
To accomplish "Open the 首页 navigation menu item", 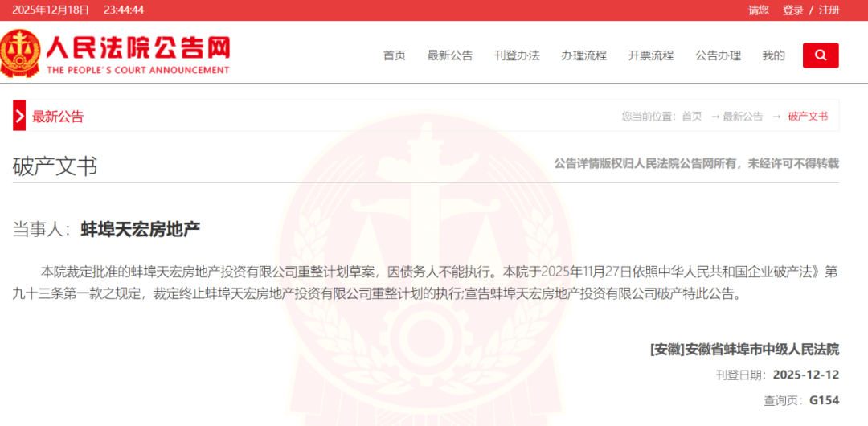I will coord(395,55).
